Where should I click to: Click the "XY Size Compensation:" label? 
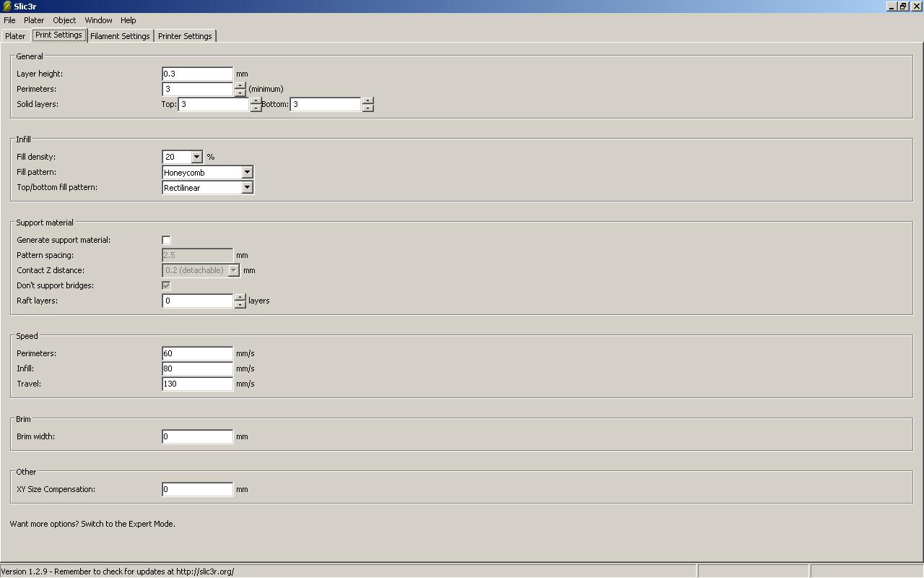pos(56,489)
